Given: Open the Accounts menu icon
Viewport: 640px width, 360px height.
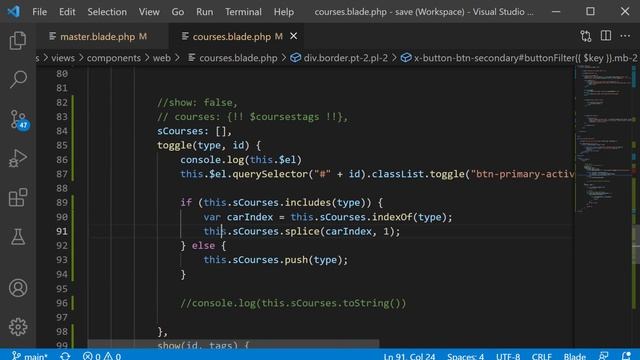Looking at the screenshot, I should (18, 288).
